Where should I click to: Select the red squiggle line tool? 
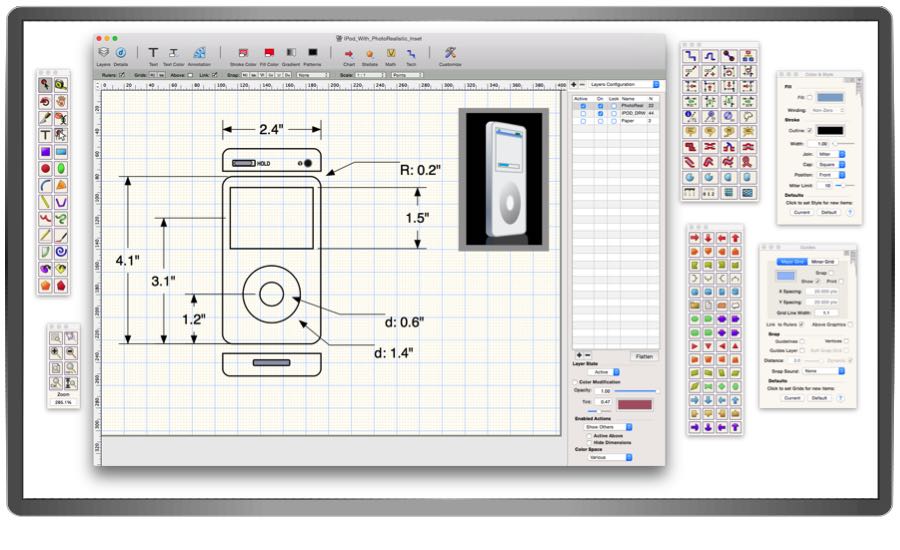click(x=45, y=219)
